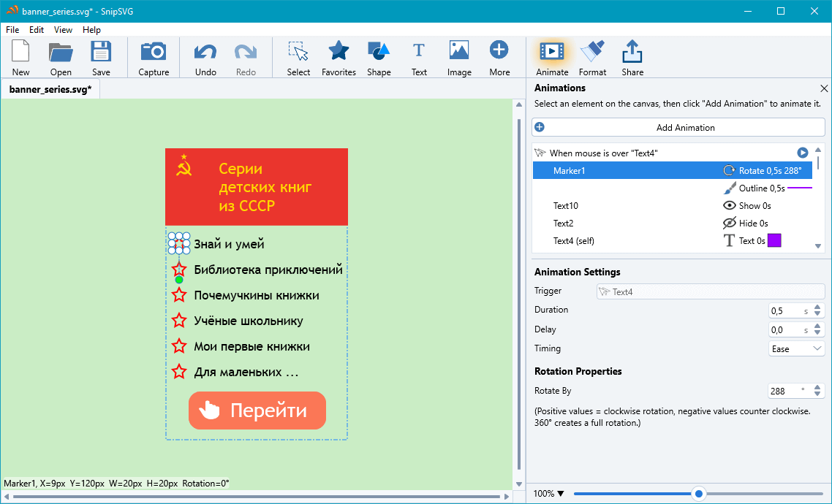Viewport: 832px width, 504px height.
Task: Click the Перейти button on canvas
Action: coord(257,411)
